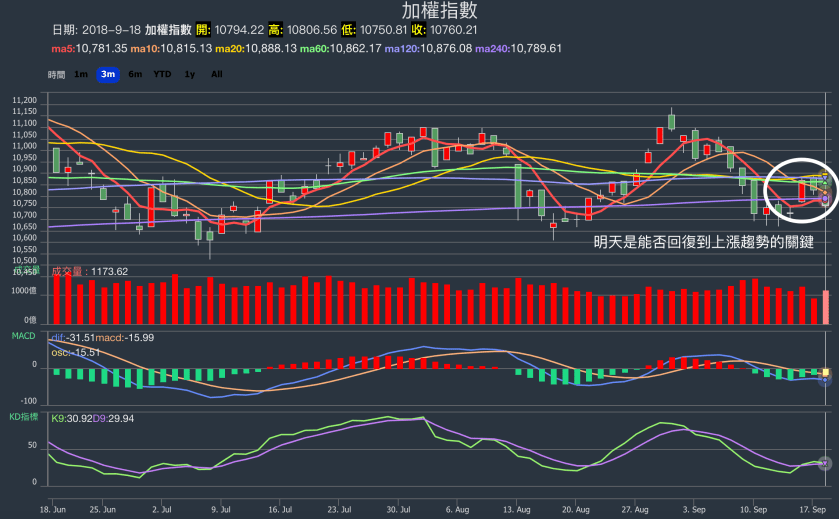Image resolution: width=839 pixels, height=519 pixels.
Task: Select the 1m time range button
Action: point(81,74)
